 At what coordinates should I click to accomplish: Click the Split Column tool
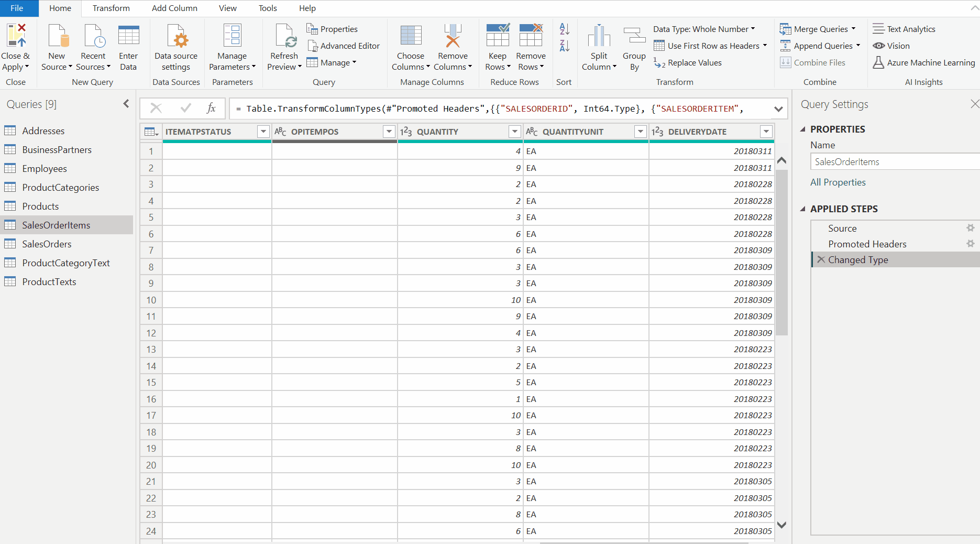599,46
